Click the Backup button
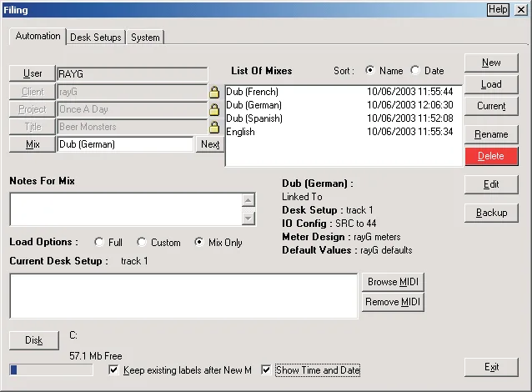This screenshot has width=532, height=392. [491, 213]
